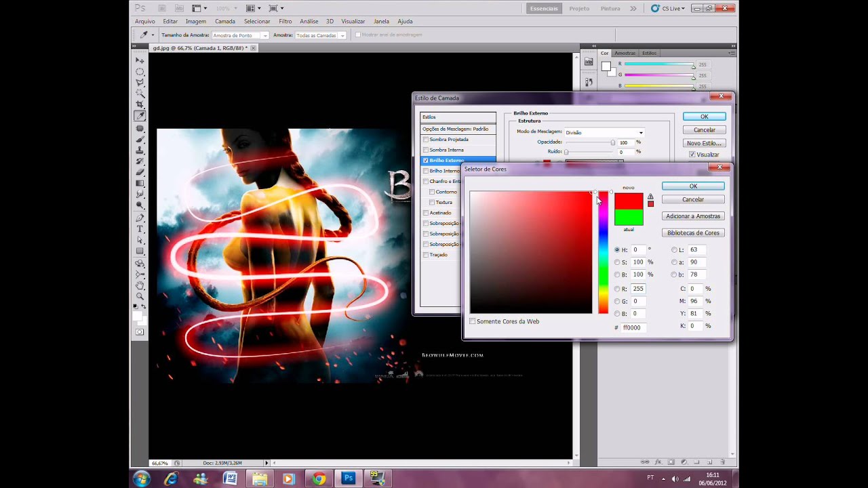Adjust the Opacidade slider handle
The width and height of the screenshot is (868, 488).
tap(612, 142)
